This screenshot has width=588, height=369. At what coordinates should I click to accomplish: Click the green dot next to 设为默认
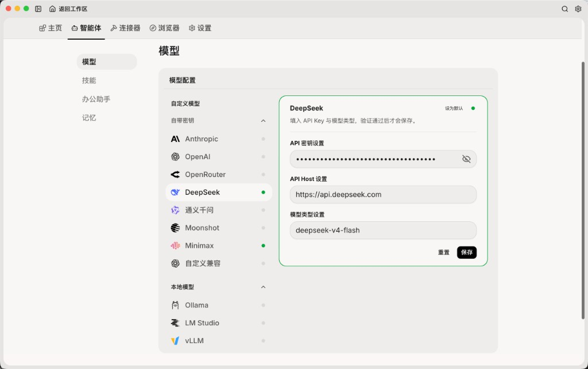(x=473, y=109)
